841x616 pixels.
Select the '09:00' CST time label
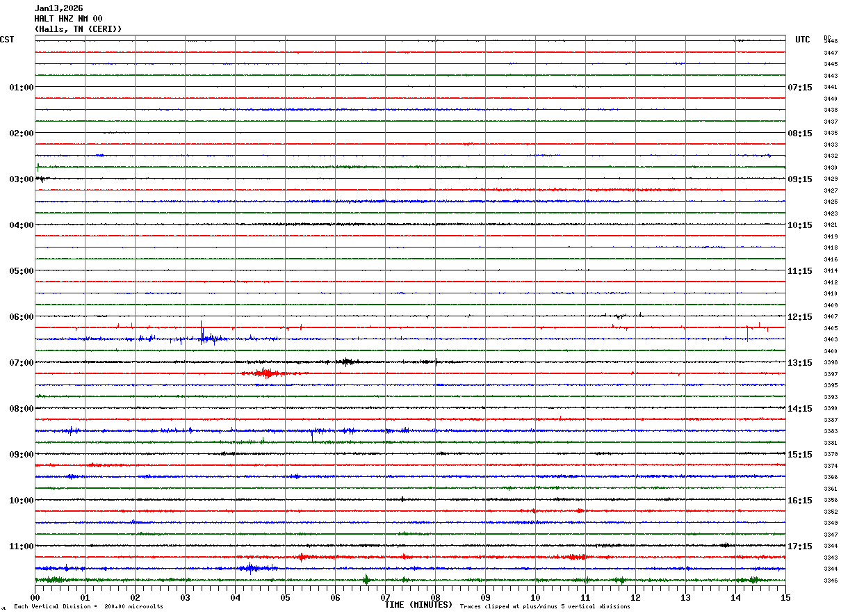[x=22, y=455]
